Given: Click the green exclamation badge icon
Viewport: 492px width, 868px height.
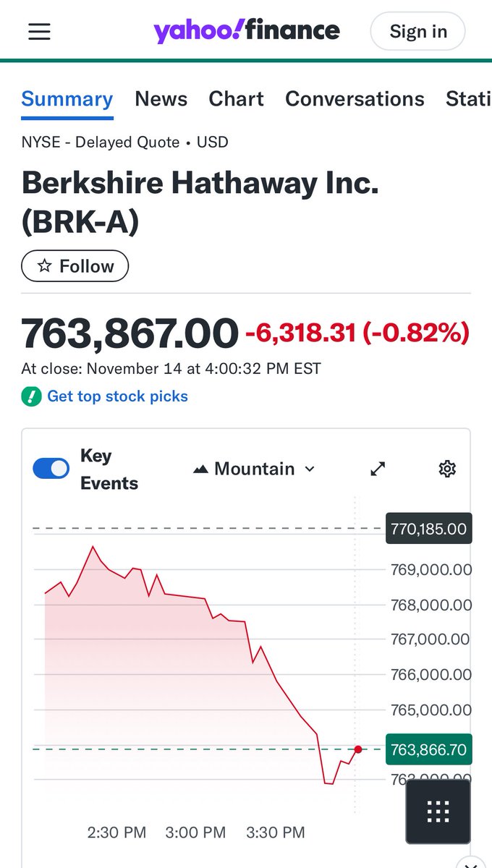Looking at the screenshot, I should pyautogui.click(x=31, y=396).
